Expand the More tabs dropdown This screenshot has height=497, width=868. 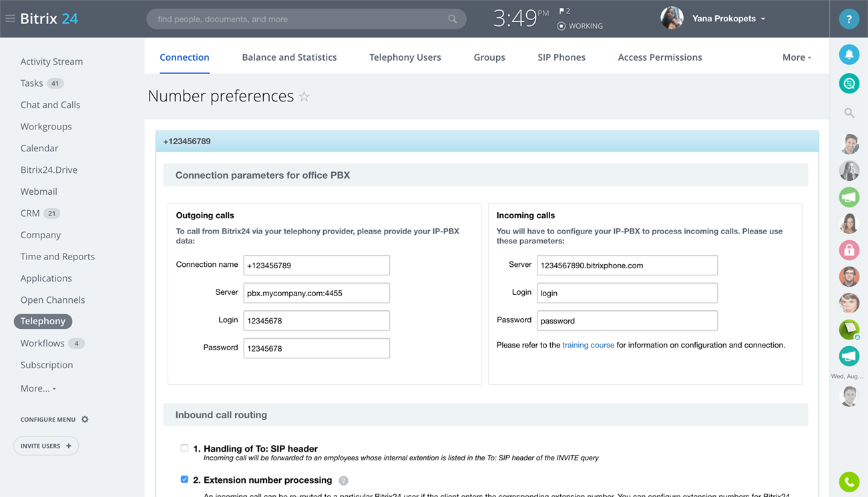(797, 57)
